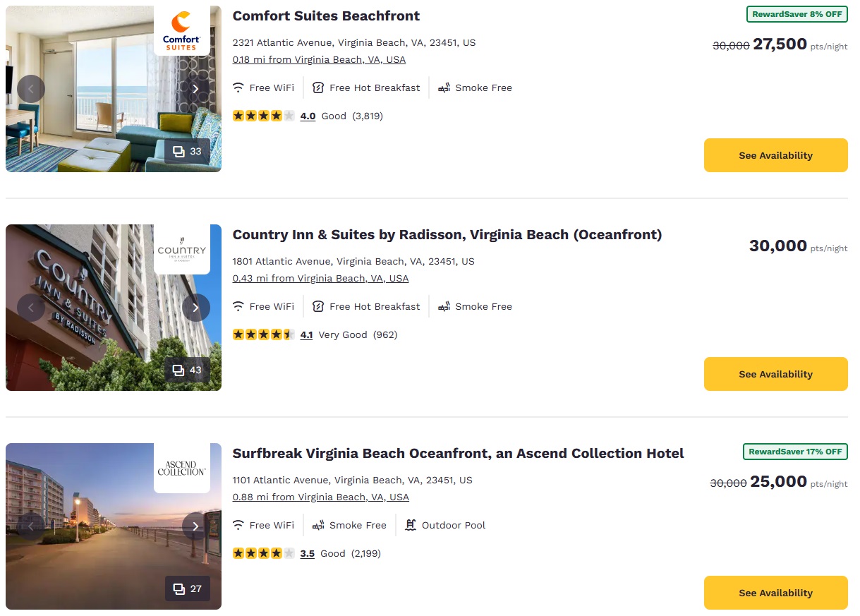This screenshot has width=860, height=616.
Task: See availability for Comfort Suites Beachfront
Action: pyautogui.click(x=775, y=155)
